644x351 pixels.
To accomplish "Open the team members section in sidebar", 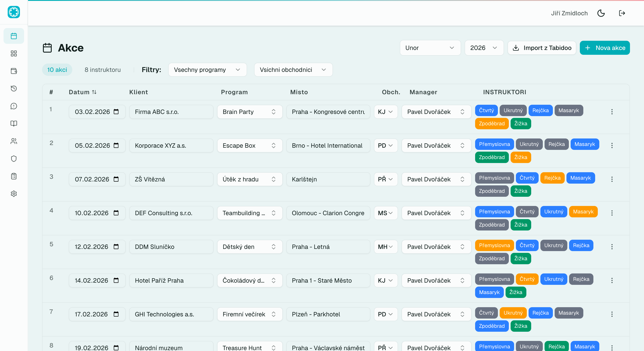I will [14, 141].
